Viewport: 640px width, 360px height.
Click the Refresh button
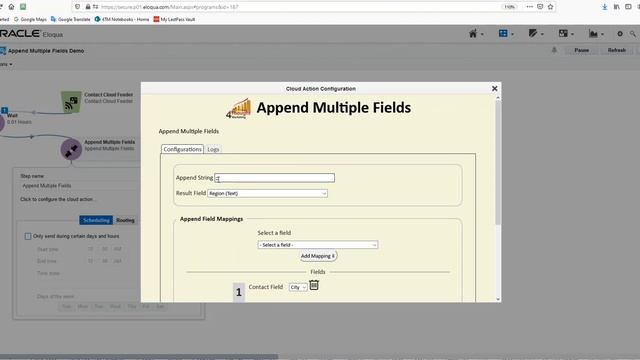616,50
